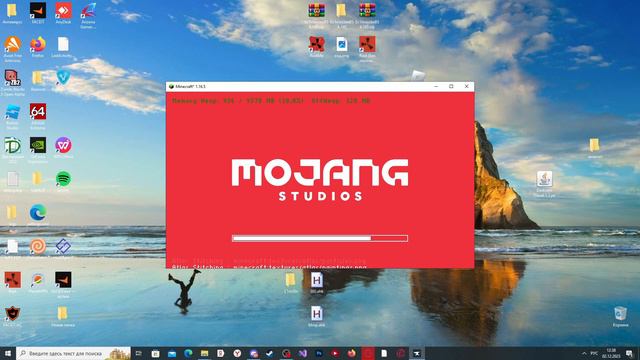This screenshot has width=640, height=360.
Task: Open File Explorer from the taskbar
Action: [x=204, y=353]
